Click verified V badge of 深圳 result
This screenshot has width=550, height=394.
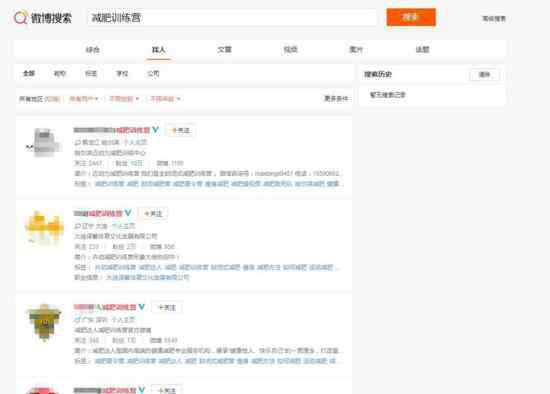[x=142, y=307]
